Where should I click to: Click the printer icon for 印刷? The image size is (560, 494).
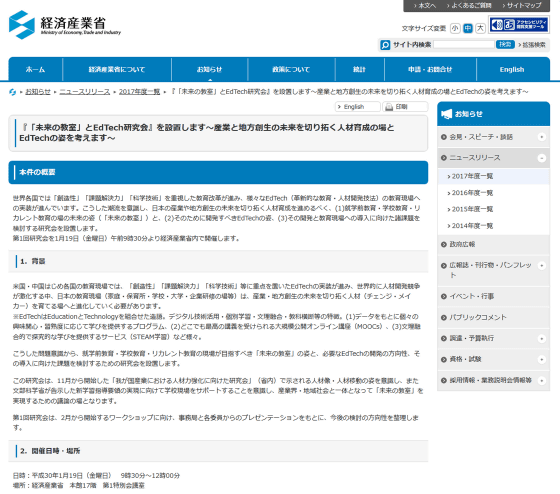coord(389,107)
